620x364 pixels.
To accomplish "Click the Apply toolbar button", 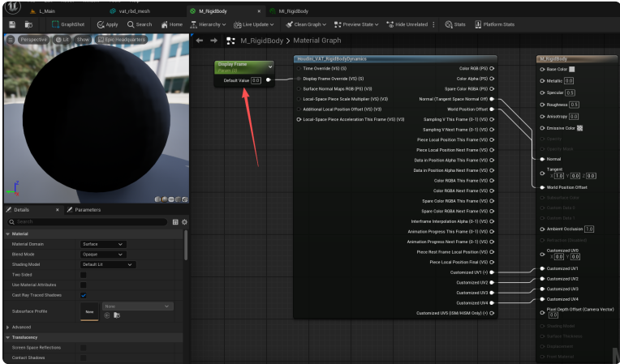I will click(x=107, y=24).
